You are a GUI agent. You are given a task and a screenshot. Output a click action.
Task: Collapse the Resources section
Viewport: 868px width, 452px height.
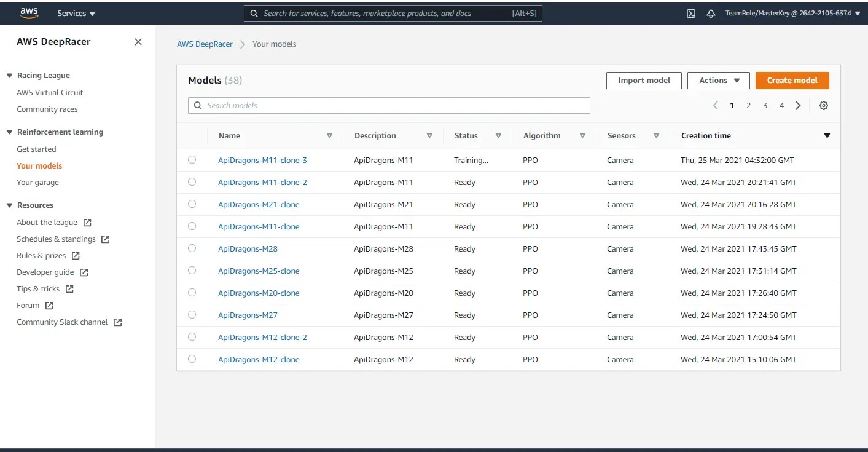[9, 205]
